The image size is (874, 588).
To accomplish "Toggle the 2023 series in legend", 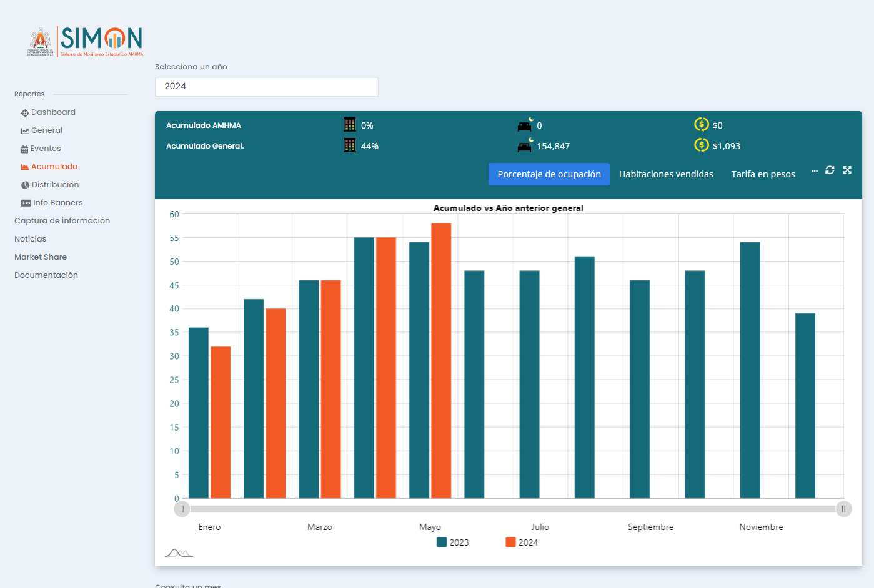I will click(453, 542).
